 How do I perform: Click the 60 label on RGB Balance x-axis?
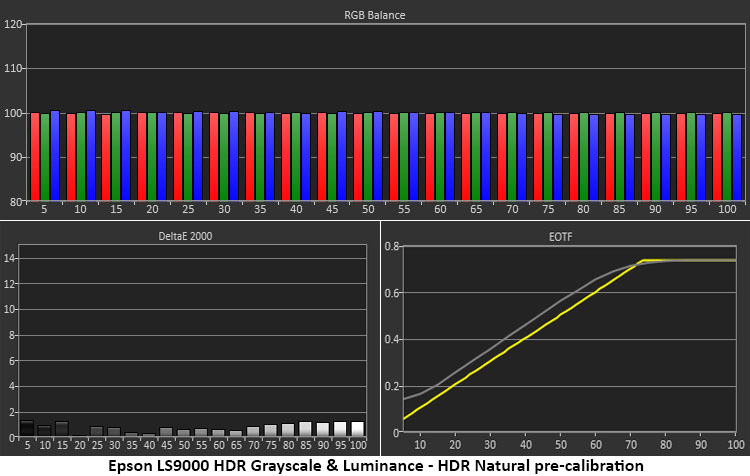click(439, 210)
